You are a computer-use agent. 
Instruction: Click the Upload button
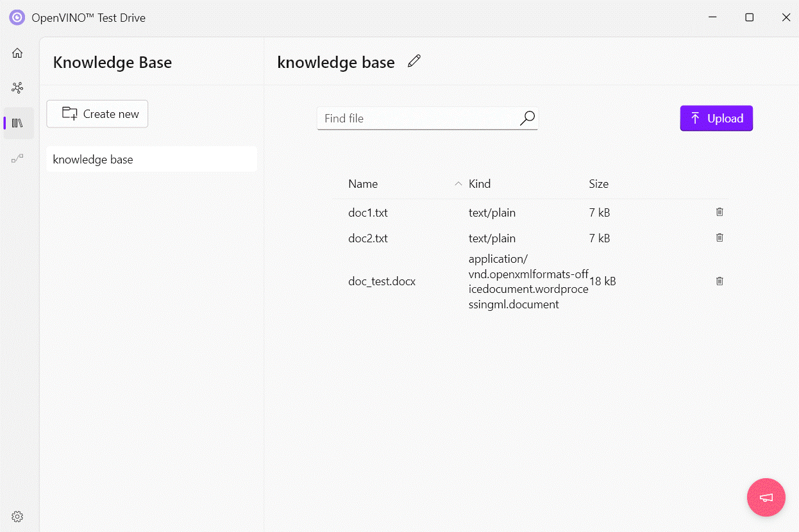tap(716, 119)
